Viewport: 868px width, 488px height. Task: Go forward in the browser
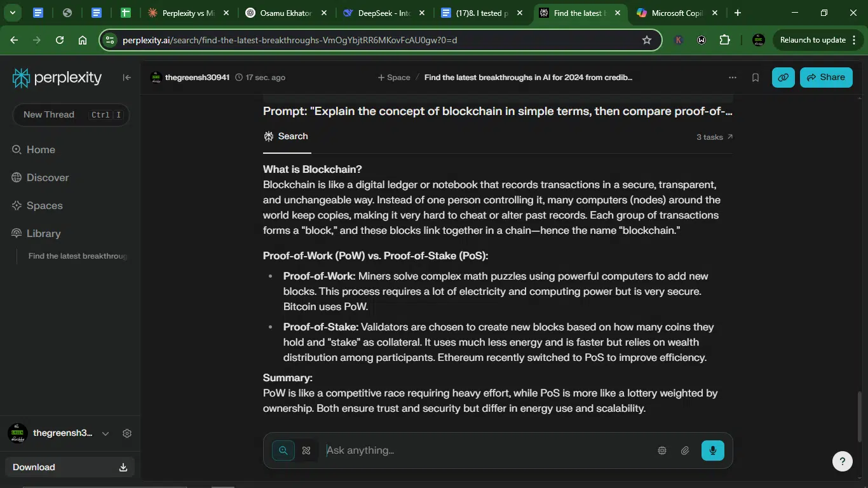click(37, 40)
